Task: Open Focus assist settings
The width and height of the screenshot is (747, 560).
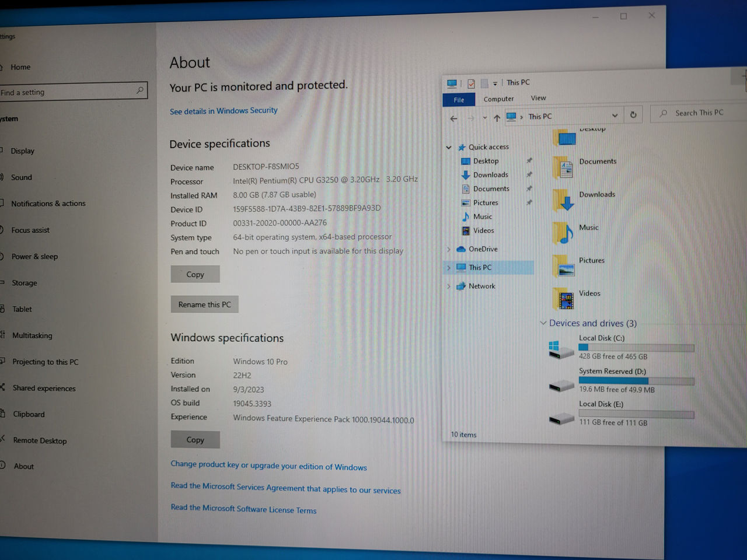Action: pyautogui.click(x=30, y=230)
